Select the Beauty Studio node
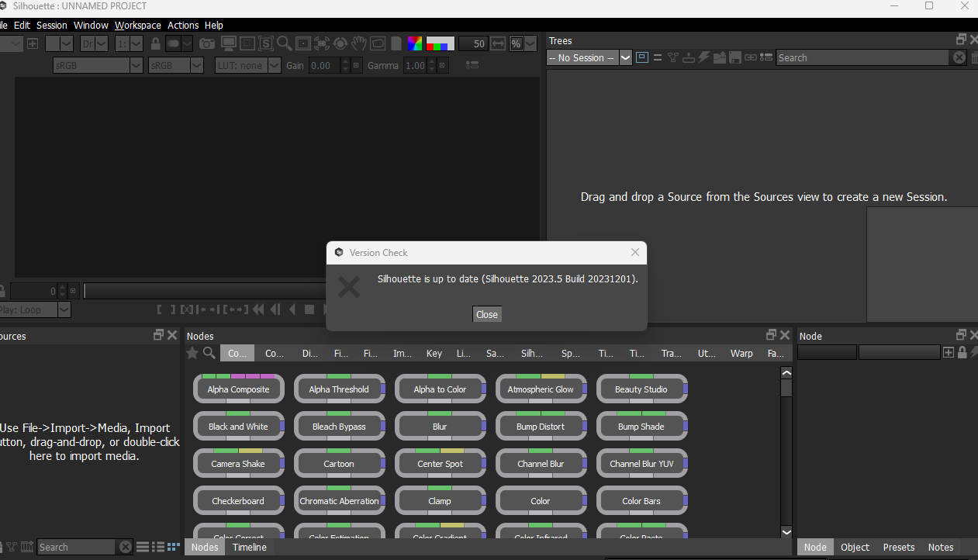This screenshot has width=978, height=560. (642, 389)
